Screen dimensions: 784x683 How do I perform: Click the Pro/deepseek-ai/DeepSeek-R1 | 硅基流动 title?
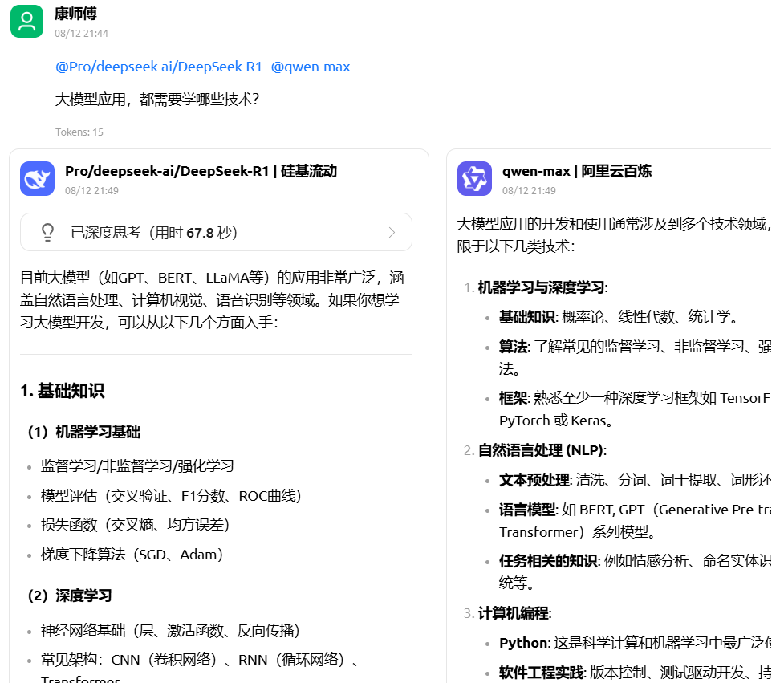[x=201, y=171]
